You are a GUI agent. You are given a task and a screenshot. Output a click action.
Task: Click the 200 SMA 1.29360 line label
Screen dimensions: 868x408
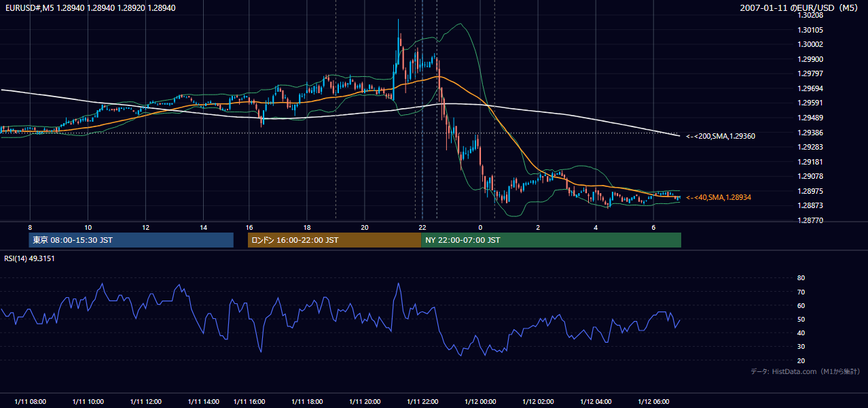(721, 136)
